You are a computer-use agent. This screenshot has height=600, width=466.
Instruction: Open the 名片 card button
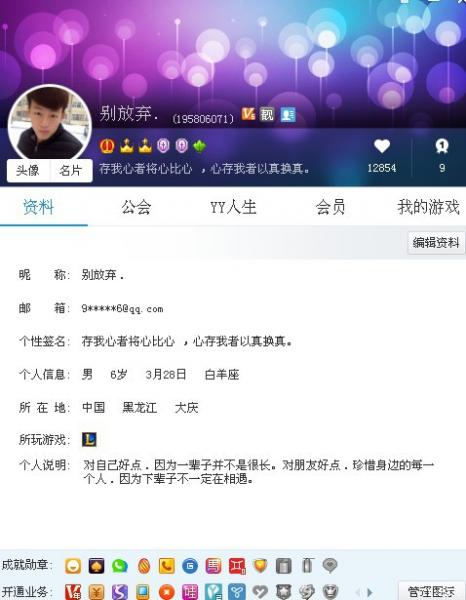pyautogui.click(x=71, y=170)
